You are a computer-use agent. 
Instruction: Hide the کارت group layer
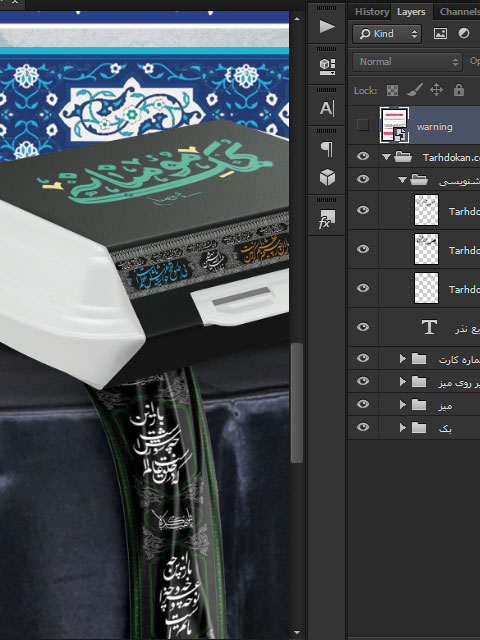[363, 358]
